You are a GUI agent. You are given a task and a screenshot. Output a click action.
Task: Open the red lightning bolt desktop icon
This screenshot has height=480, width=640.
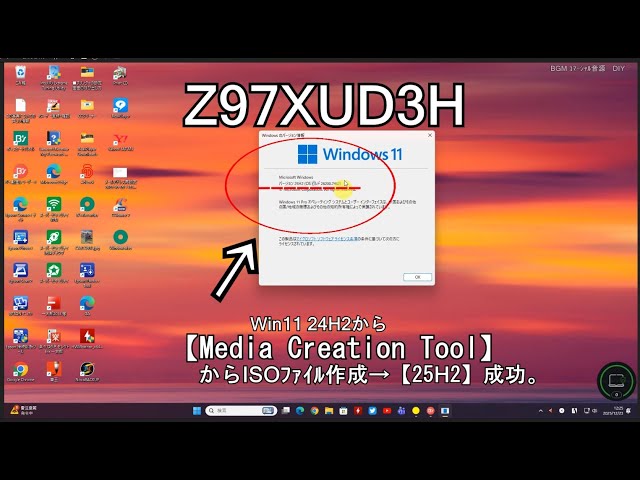coord(87,339)
